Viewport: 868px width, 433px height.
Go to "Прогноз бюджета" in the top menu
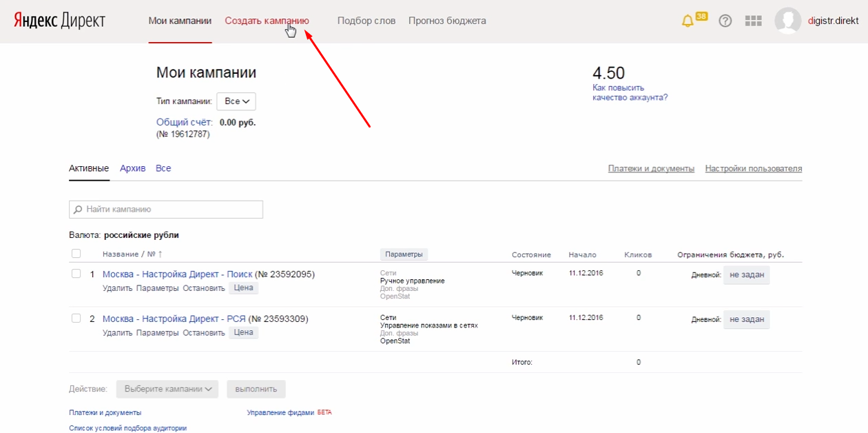[447, 21]
